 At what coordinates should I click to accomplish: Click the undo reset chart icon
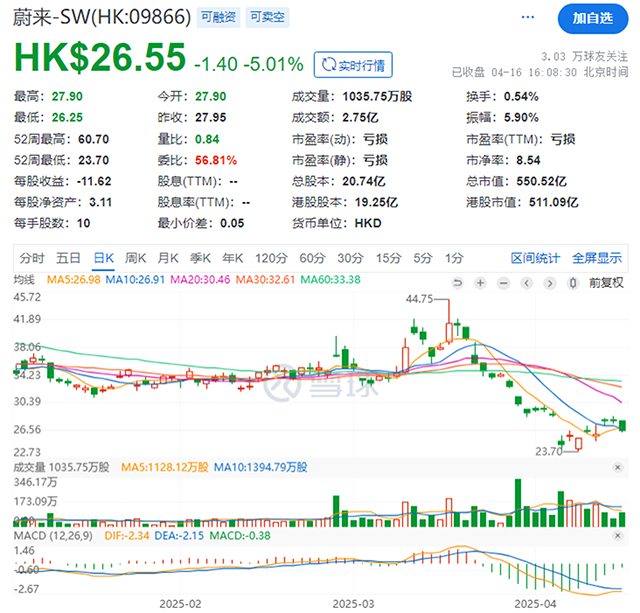click(458, 283)
